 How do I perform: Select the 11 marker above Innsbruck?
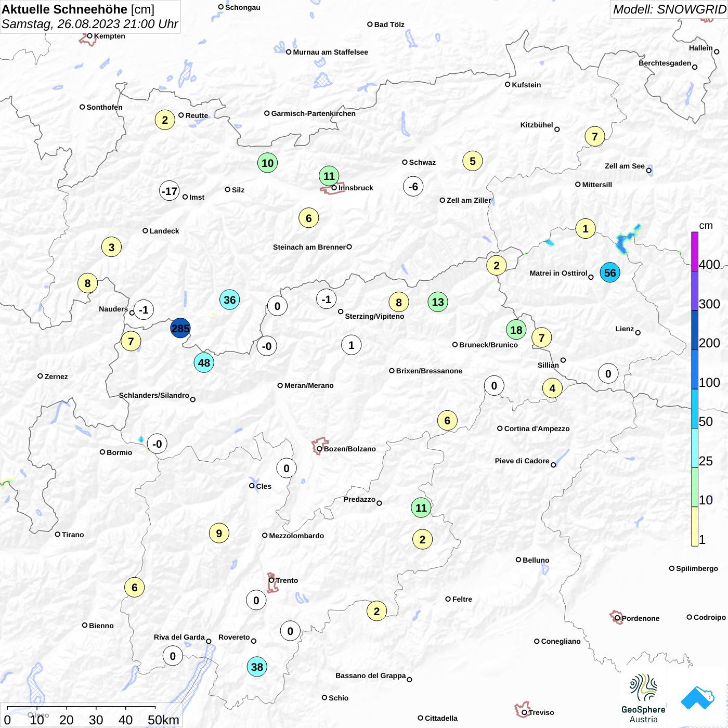[329, 176]
